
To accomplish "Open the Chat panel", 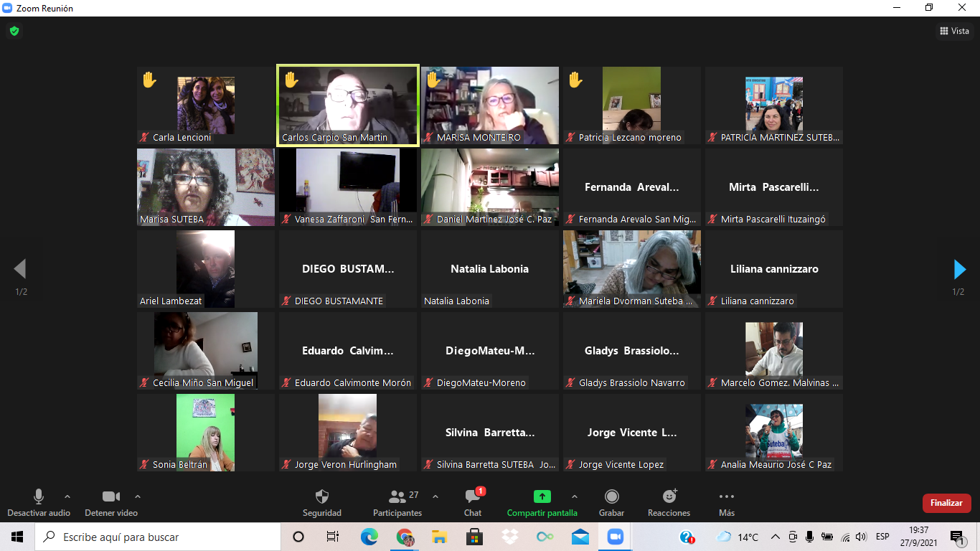I will (472, 496).
